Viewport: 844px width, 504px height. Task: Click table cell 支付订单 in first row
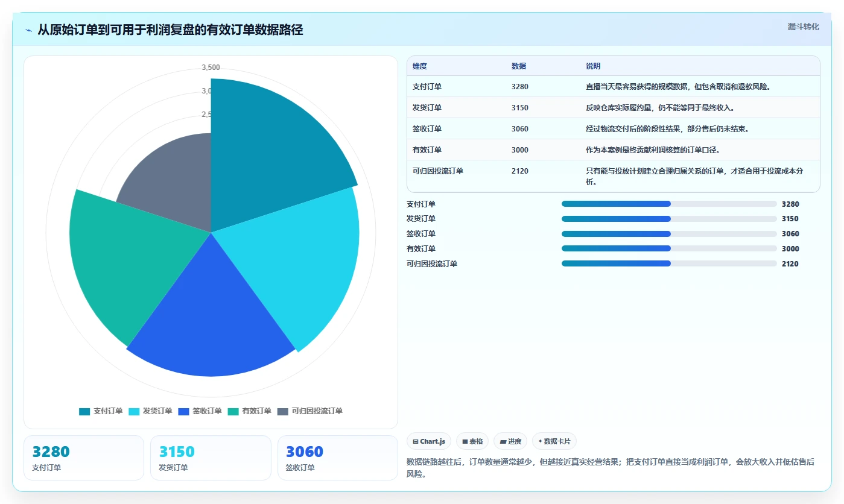(427, 87)
